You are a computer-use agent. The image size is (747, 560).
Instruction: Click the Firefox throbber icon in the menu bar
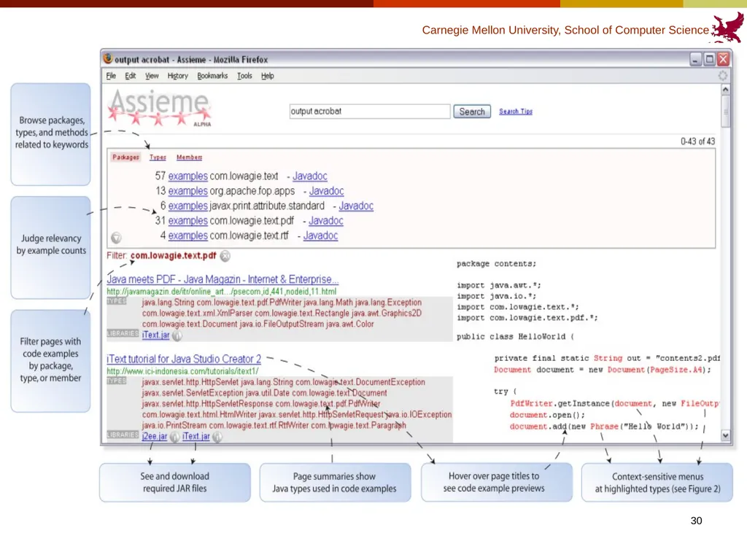pos(723,76)
